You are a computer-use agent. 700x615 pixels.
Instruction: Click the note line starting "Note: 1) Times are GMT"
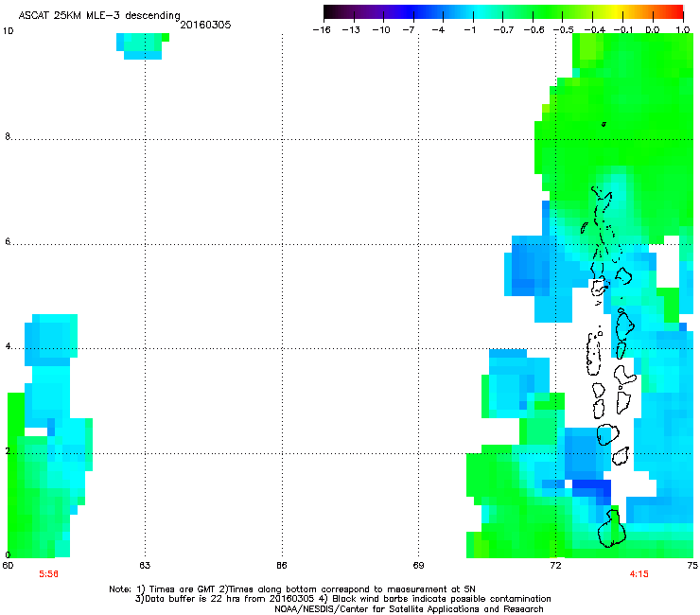click(x=292, y=589)
